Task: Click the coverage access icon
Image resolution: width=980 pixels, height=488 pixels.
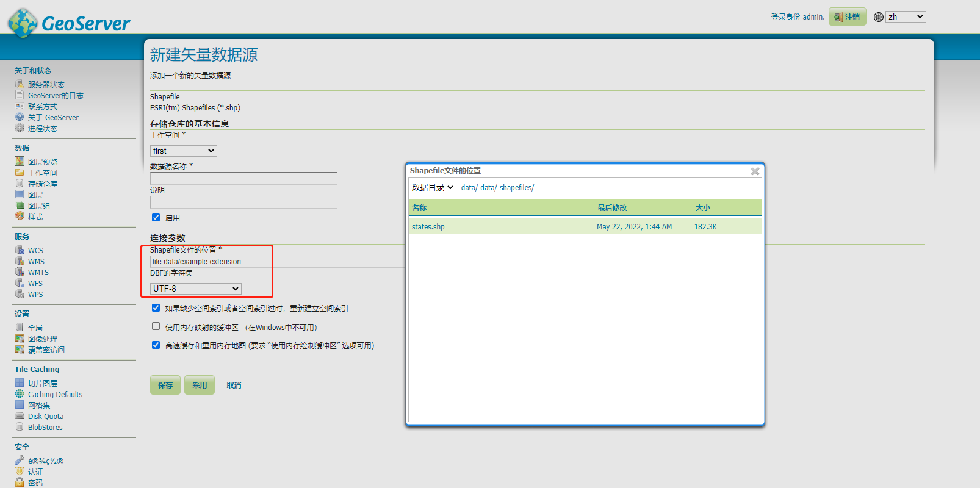Action: coord(20,350)
